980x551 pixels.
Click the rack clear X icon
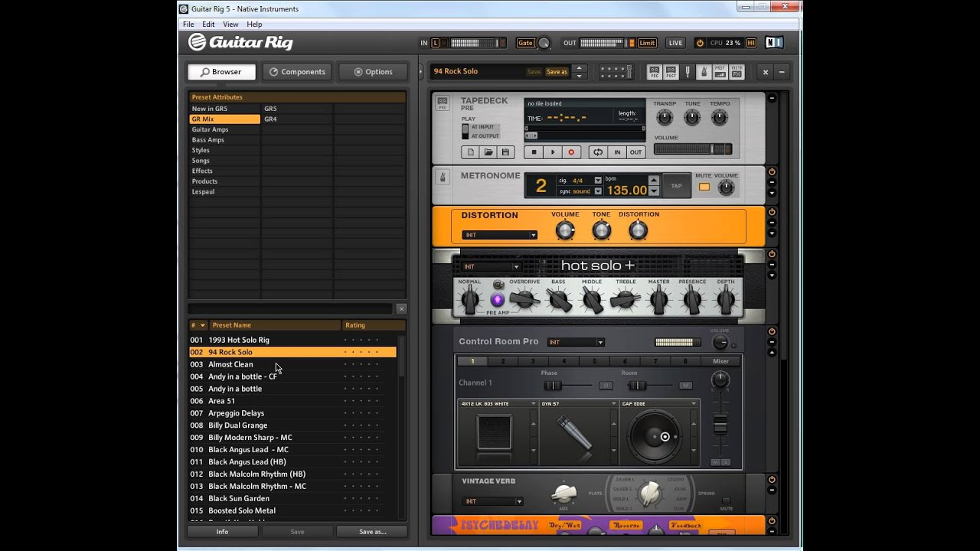[765, 72]
